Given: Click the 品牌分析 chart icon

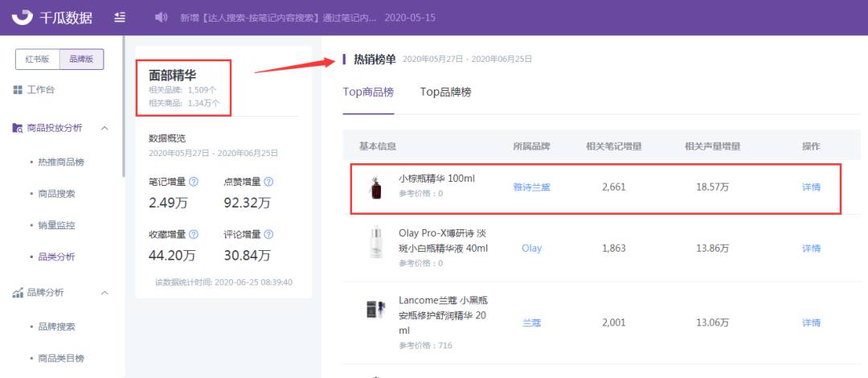Looking at the screenshot, I should point(17,292).
